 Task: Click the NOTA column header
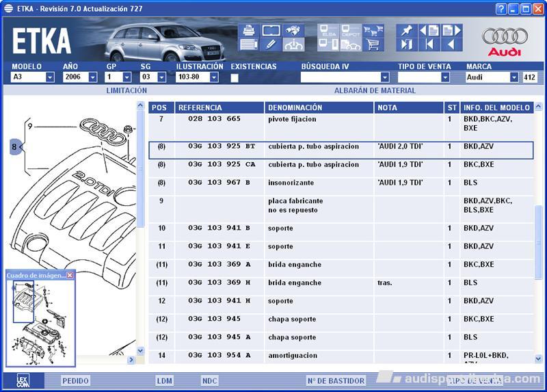(409, 107)
